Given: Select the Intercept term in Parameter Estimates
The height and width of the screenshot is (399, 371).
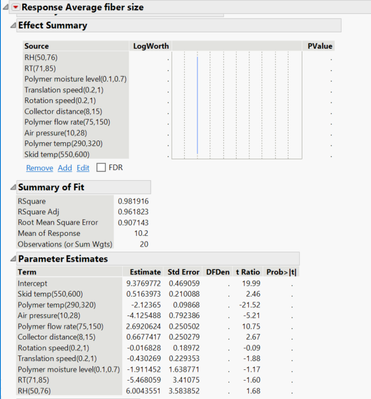Looking at the screenshot, I should 32,283.
